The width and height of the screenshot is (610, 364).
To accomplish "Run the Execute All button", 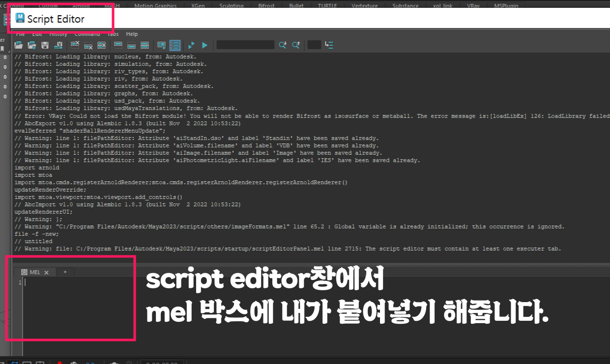I will 192,45.
